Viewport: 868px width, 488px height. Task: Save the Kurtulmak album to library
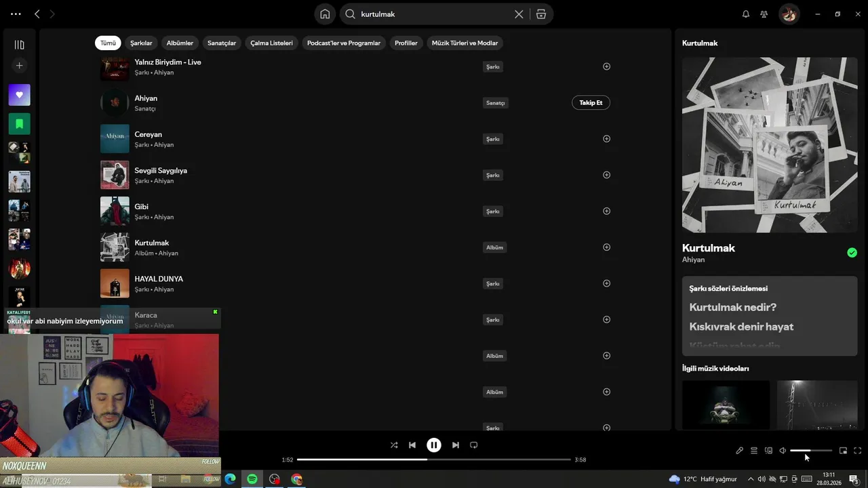coord(607,247)
